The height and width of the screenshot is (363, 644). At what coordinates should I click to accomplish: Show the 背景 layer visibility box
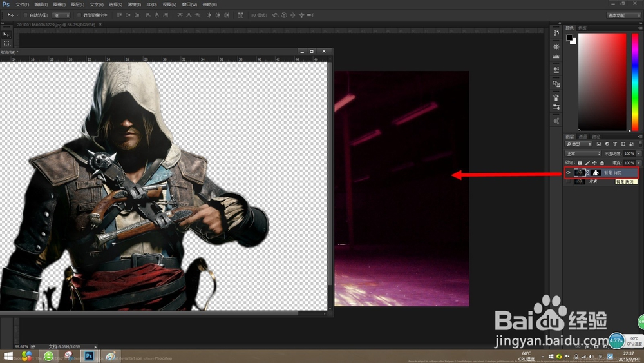[569, 181]
